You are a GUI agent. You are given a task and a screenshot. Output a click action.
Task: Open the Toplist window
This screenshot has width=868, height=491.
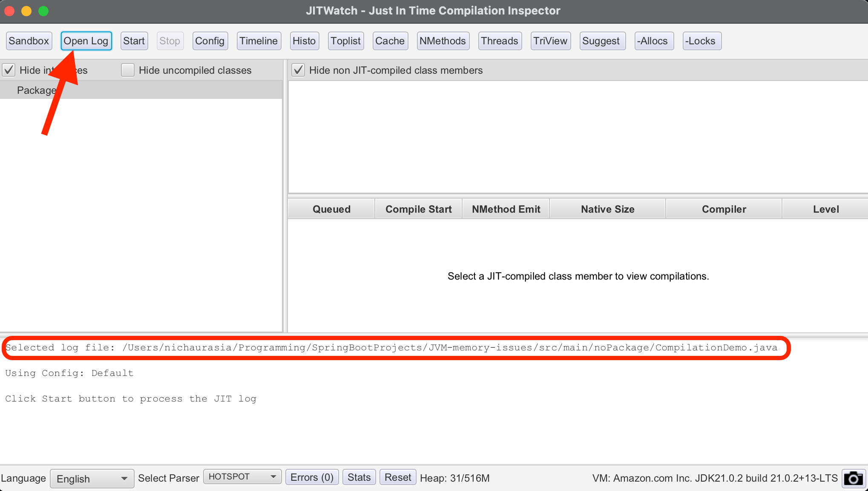pyautogui.click(x=346, y=41)
